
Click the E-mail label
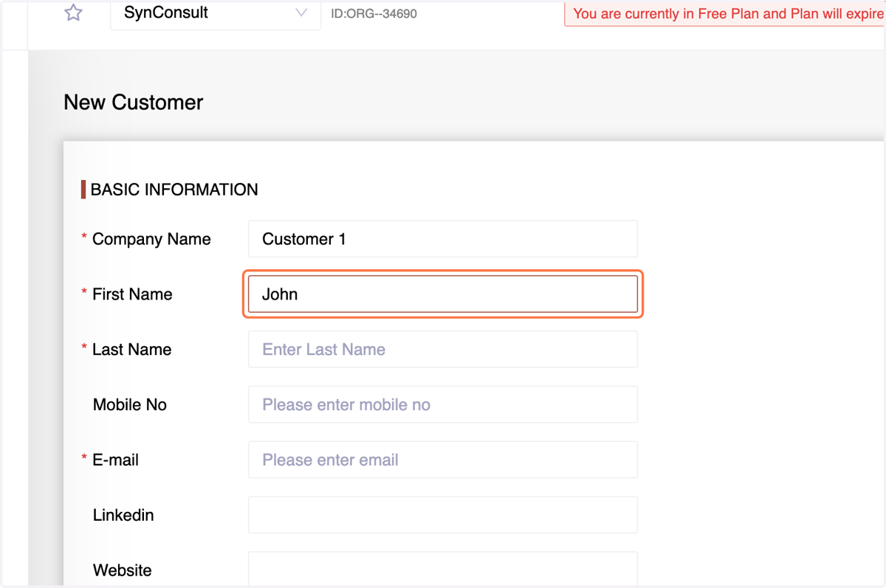pos(115,460)
